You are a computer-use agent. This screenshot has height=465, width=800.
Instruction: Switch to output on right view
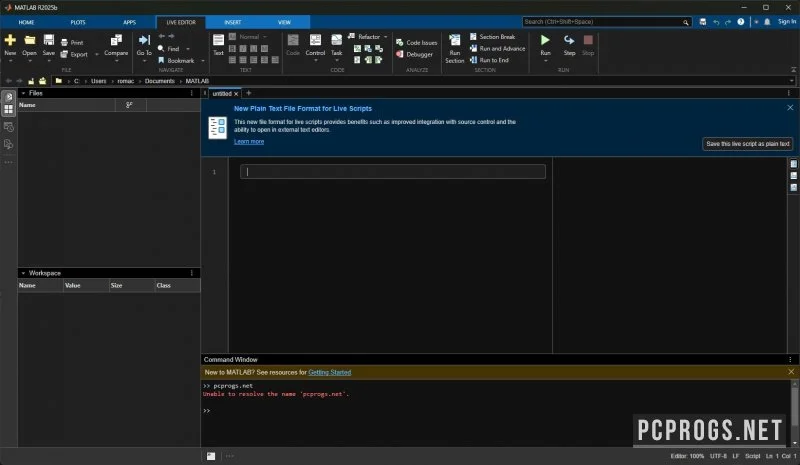tap(793, 164)
